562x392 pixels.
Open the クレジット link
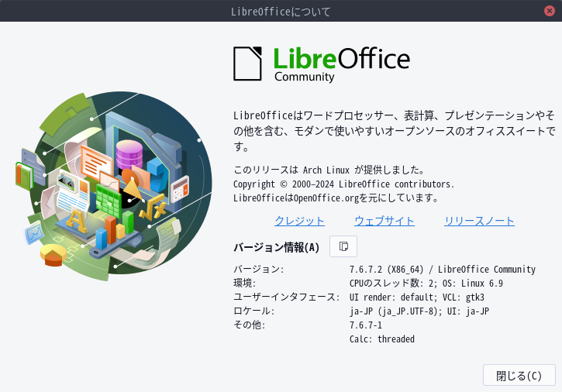click(299, 221)
